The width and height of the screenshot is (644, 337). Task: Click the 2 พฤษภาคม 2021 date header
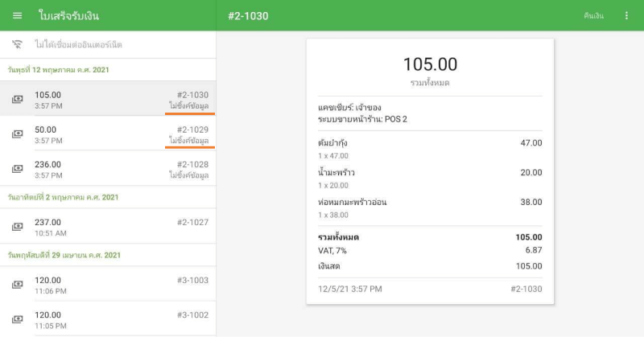[63, 197]
